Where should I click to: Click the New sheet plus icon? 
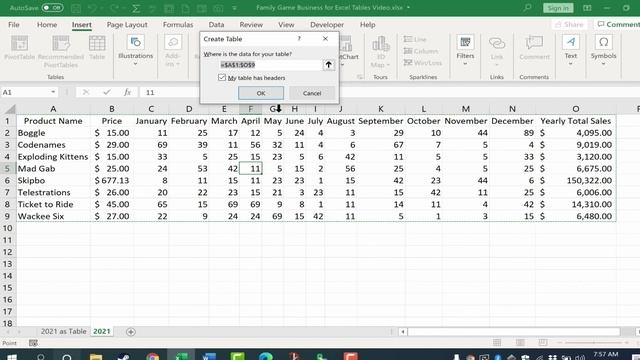(131, 331)
